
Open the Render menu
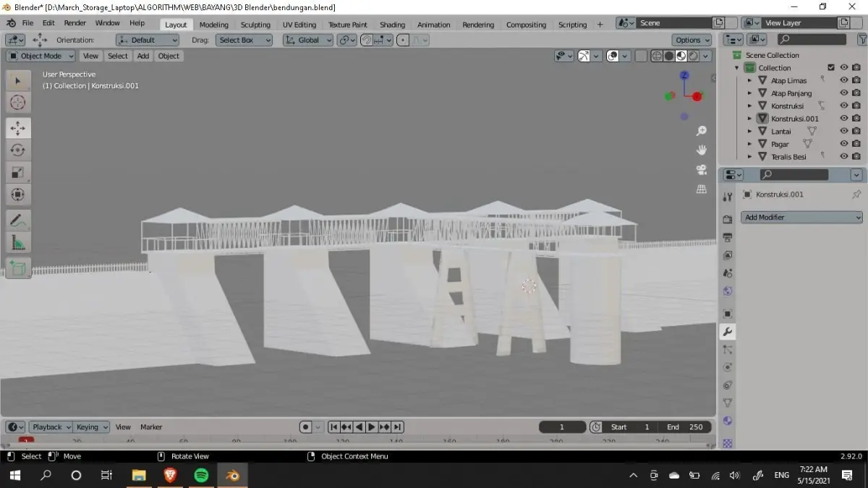pyautogui.click(x=75, y=23)
